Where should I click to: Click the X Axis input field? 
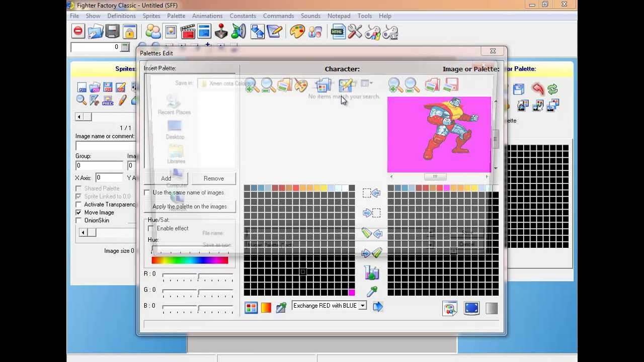pos(109,177)
